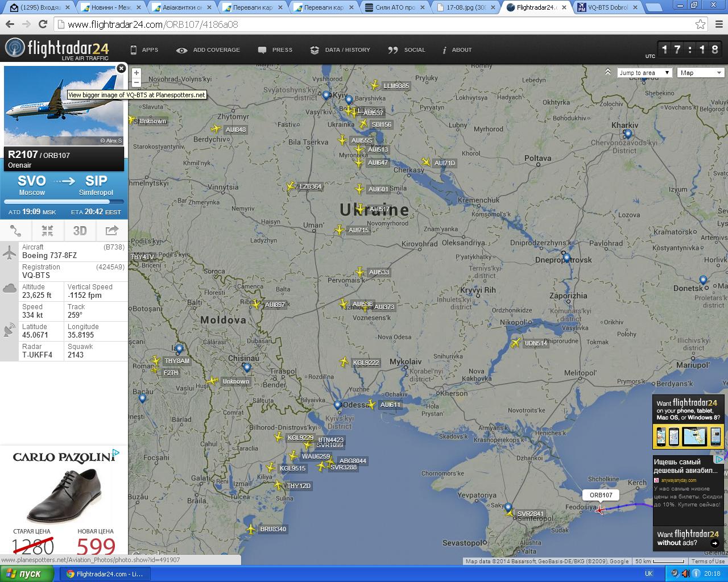
Task: Open the Jump to area dropdown
Action: pos(645,73)
